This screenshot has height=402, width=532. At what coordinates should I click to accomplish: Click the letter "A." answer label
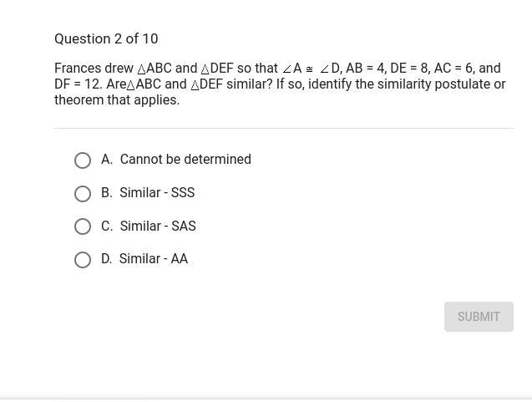click(107, 160)
